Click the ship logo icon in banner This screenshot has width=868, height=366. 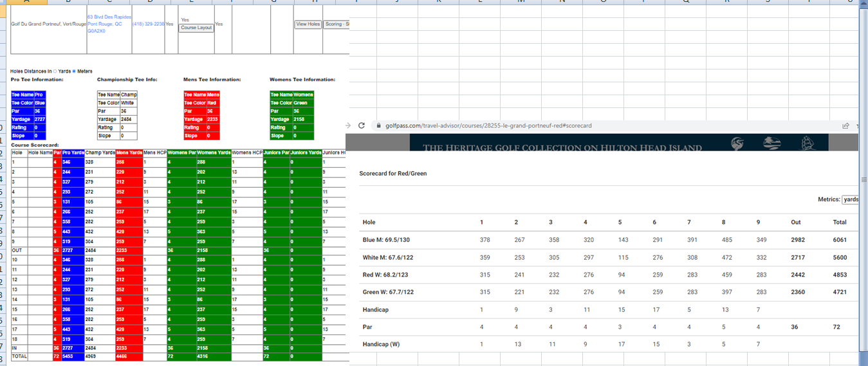pyautogui.click(x=806, y=142)
